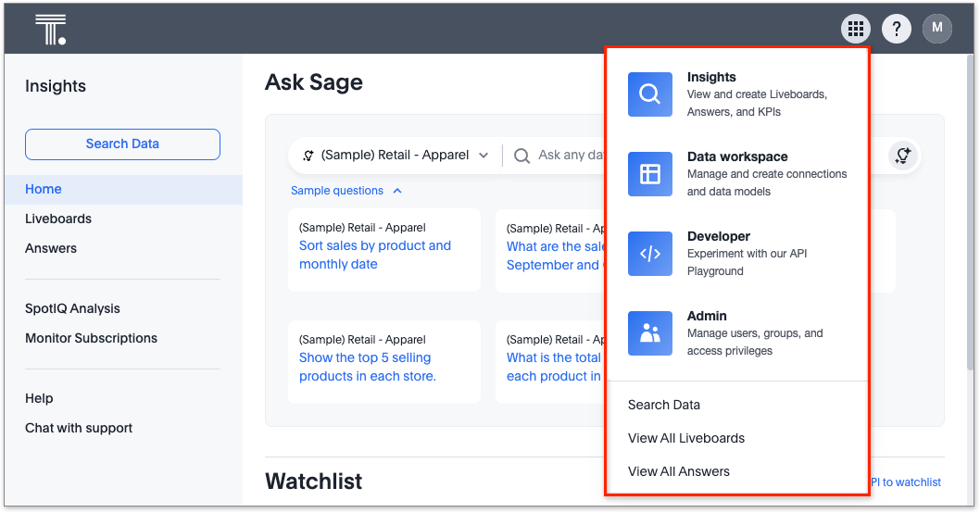Click the ThoughtSpot logo in header
Image resolution: width=980 pixels, height=513 pixels.
tap(50, 30)
